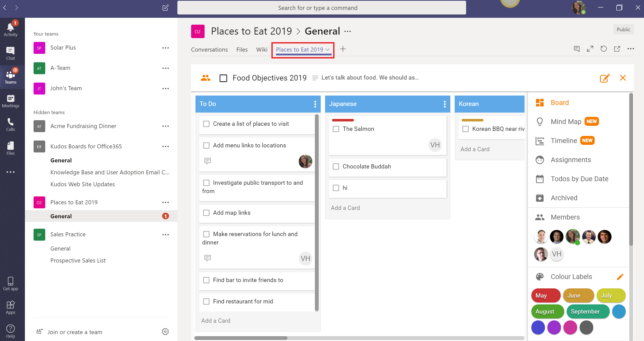644x341 pixels.
Task: Open Prospective Sales List channel
Action: tap(78, 260)
